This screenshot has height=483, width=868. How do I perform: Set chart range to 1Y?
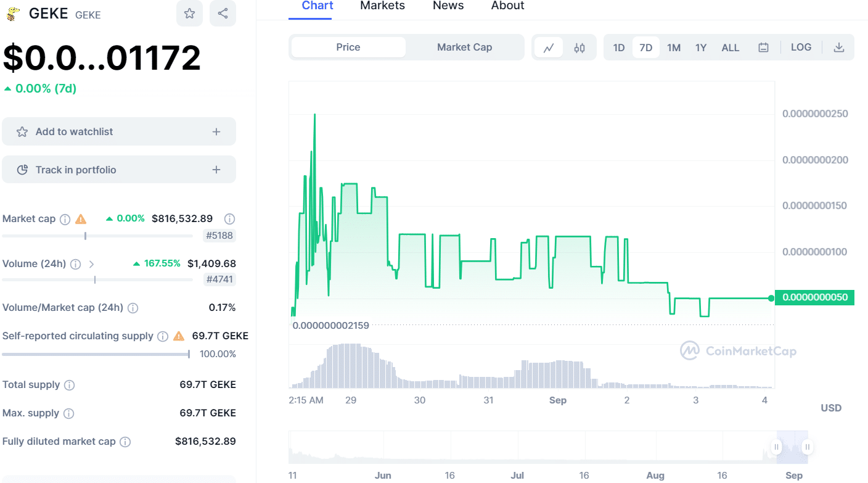tap(701, 47)
